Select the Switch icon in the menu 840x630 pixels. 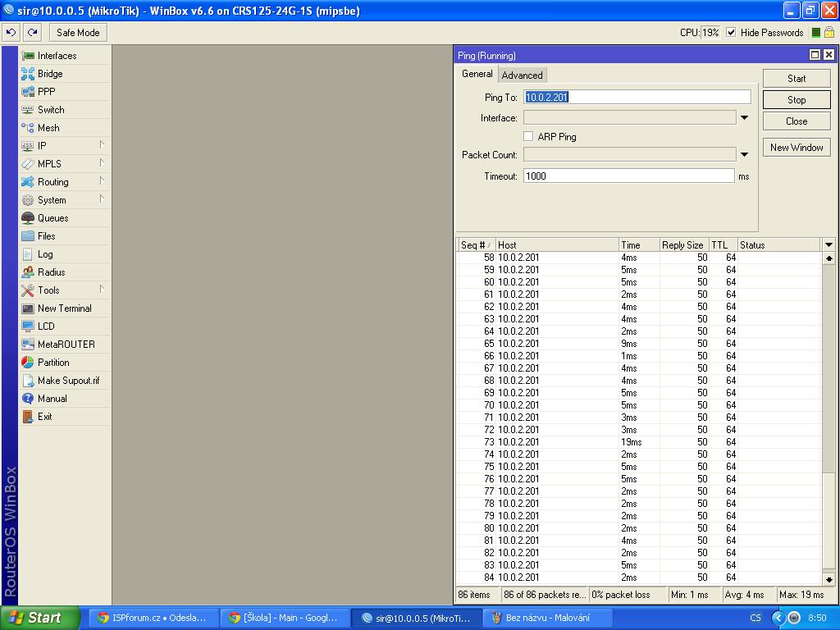coord(28,110)
